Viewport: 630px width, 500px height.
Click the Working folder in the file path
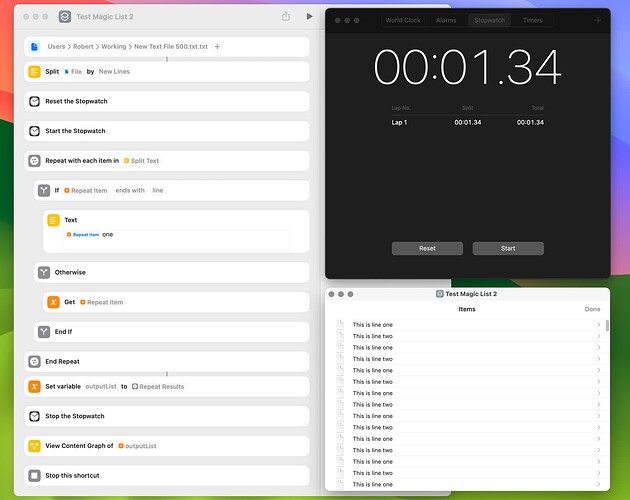114,47
